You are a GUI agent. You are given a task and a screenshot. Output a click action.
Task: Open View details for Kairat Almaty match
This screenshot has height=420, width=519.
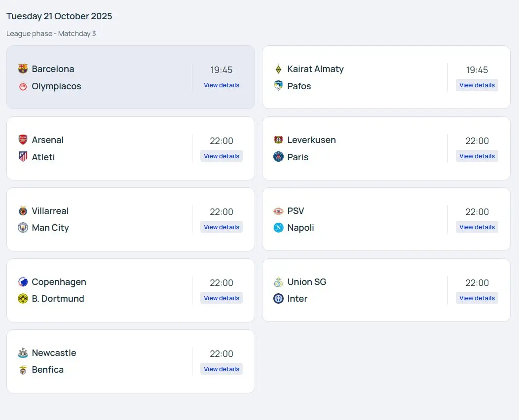pos(477,85)
